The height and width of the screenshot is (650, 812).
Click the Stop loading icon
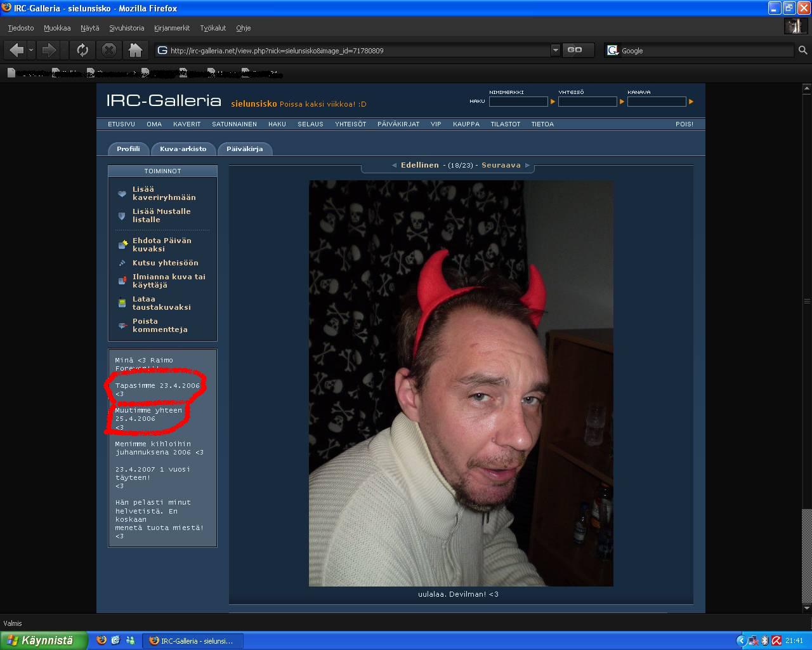click(x=109, y=50)
